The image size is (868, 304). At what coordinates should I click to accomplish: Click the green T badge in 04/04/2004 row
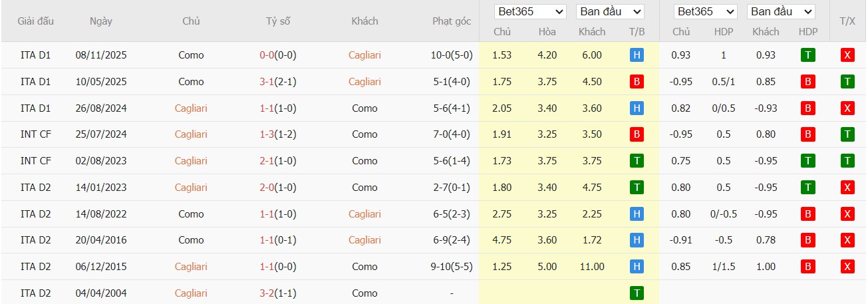pos(637,293)
